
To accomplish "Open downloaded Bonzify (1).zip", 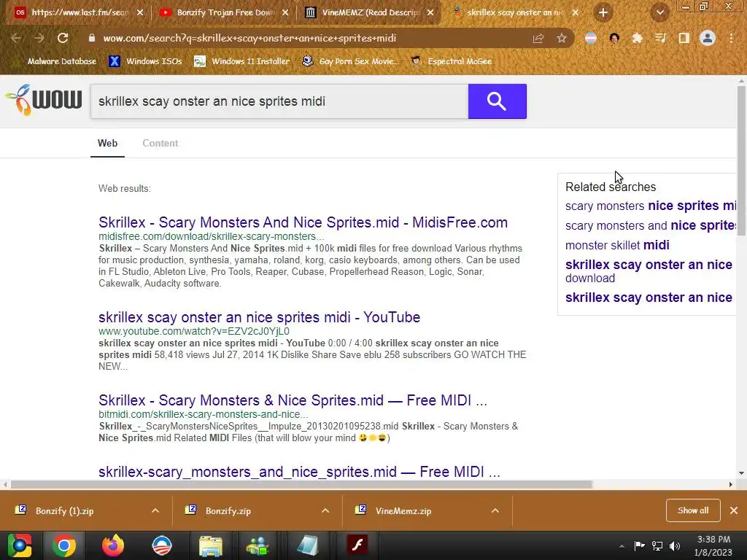I will [x=64, y=511].
